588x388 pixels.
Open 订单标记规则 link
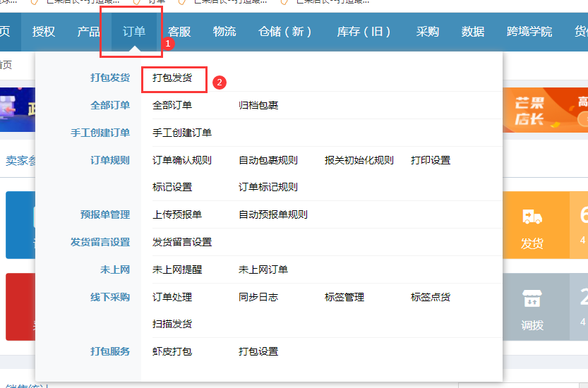(x=268, y=187)
